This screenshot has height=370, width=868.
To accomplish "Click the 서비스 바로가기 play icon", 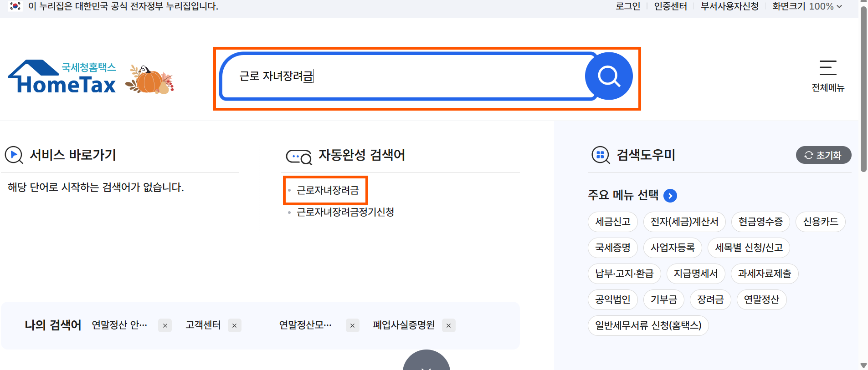I will coord(14,155).
